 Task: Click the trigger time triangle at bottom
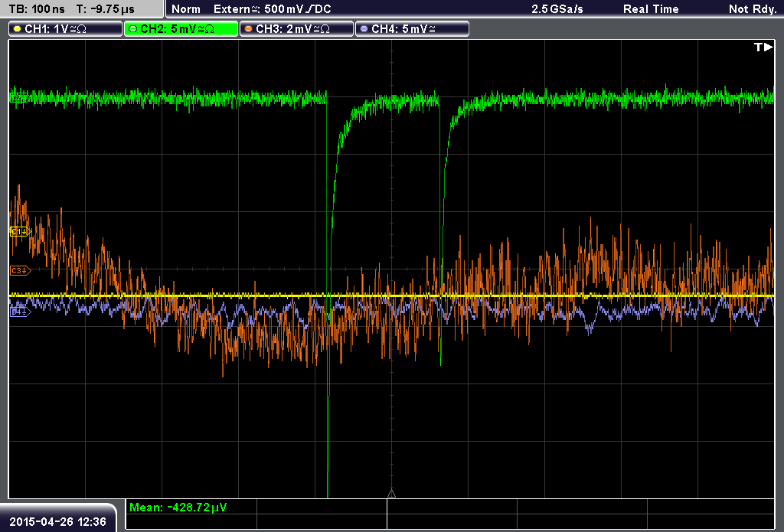point(391,494)
